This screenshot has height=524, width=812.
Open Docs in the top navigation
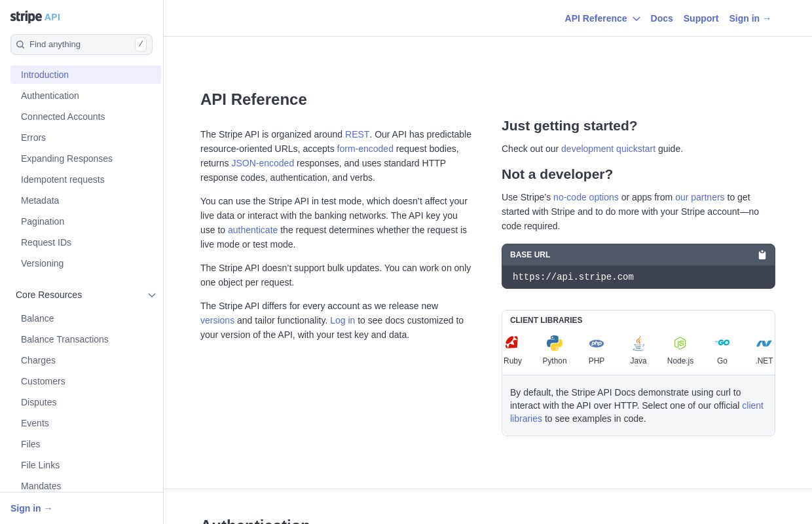661,18
